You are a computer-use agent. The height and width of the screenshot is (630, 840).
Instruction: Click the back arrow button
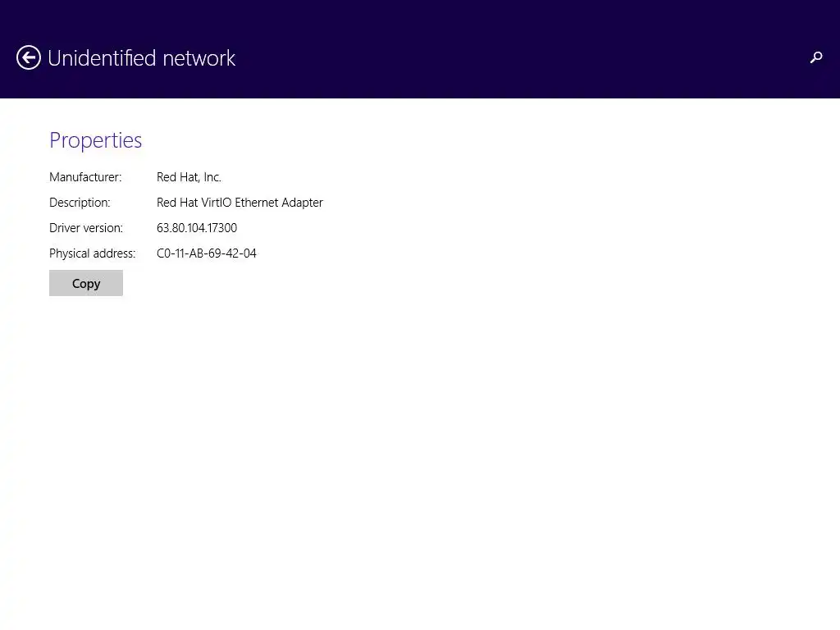29,57
